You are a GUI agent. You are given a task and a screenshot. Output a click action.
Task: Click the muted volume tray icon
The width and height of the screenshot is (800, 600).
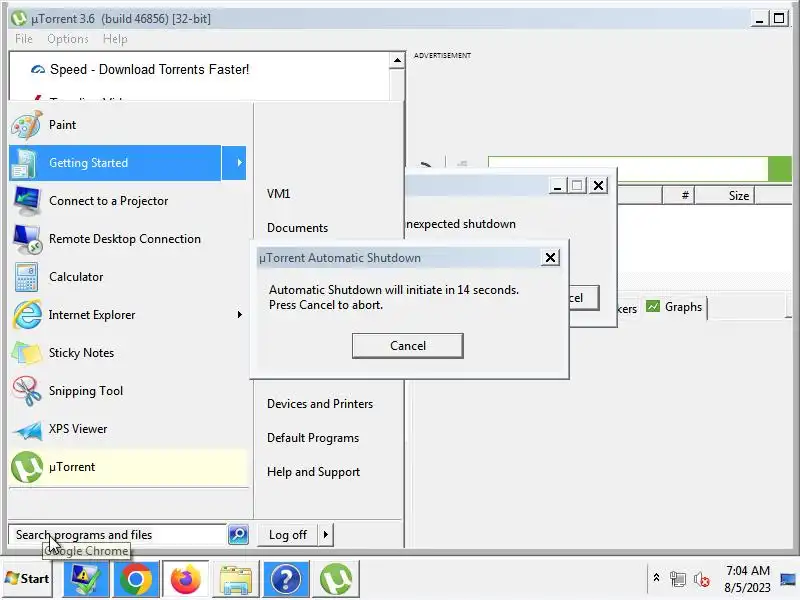[702, 579]
